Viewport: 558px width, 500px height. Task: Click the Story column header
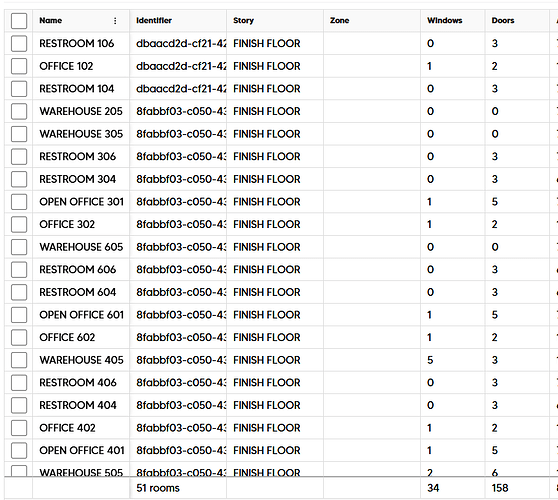(243, 21)
